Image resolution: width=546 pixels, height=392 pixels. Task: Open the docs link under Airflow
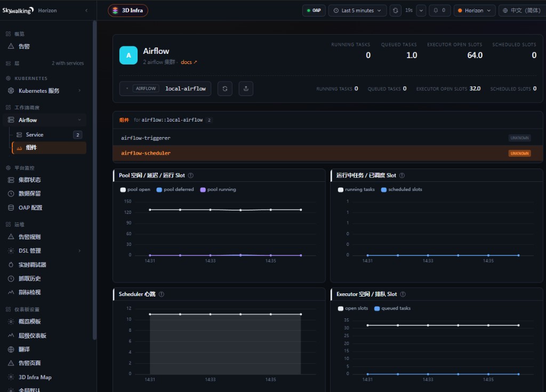189,62
